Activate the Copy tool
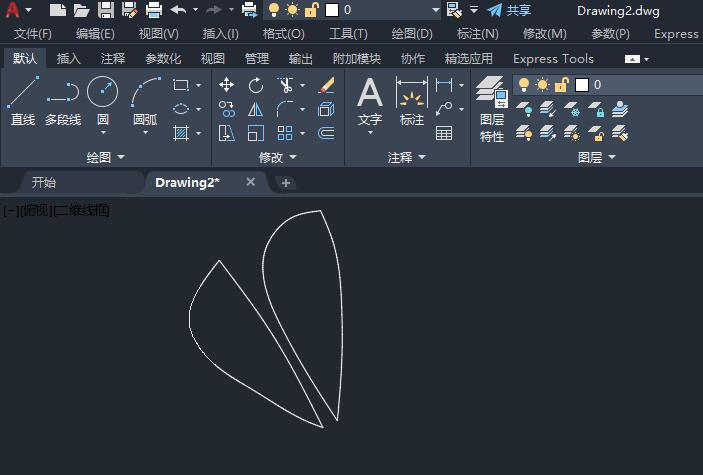 tap(226, 109)
